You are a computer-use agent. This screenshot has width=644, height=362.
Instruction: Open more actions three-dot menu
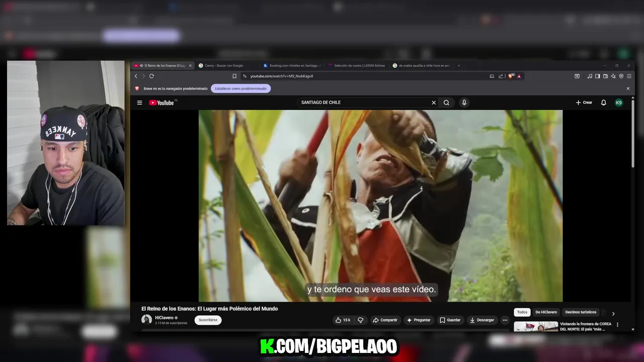[505, 320]
